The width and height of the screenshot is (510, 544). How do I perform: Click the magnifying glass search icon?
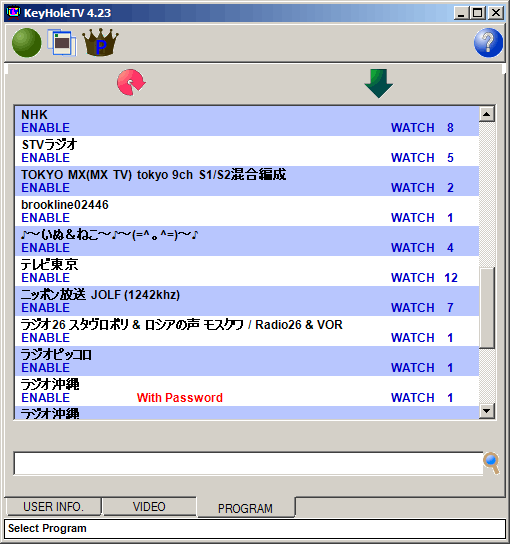pyautogui.click(x=491, y=463)
